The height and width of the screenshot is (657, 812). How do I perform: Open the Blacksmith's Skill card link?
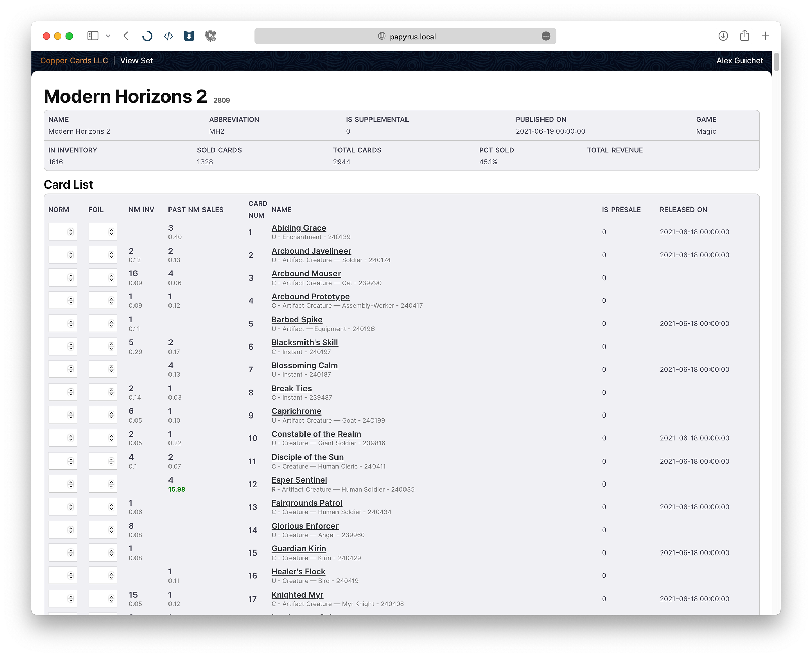pos(304,342)
